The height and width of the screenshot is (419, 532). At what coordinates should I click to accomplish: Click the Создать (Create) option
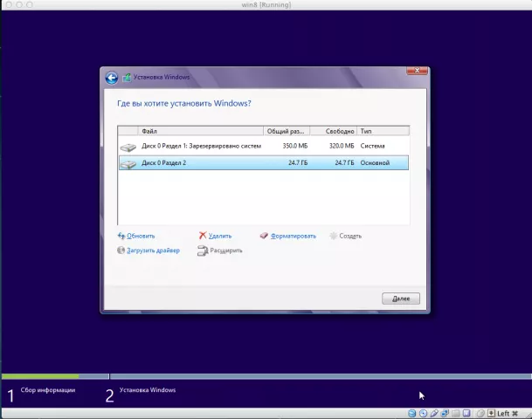(x=349, y=236)
